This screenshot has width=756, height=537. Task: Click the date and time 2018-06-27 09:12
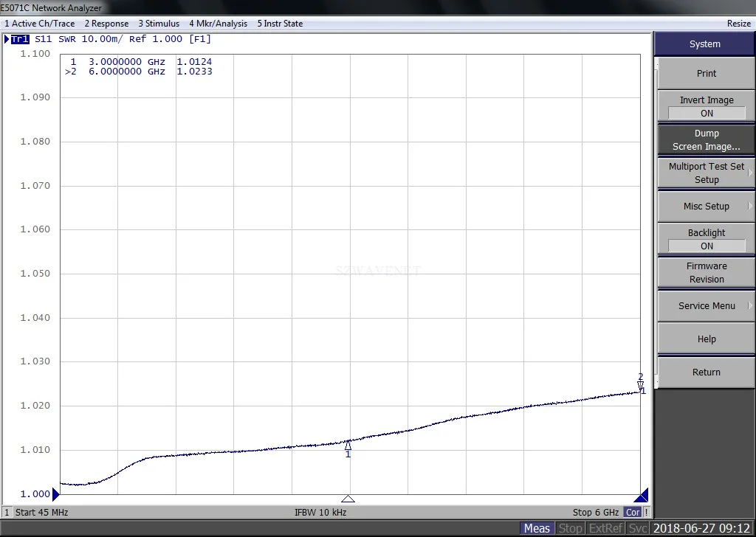coord(701,528)
